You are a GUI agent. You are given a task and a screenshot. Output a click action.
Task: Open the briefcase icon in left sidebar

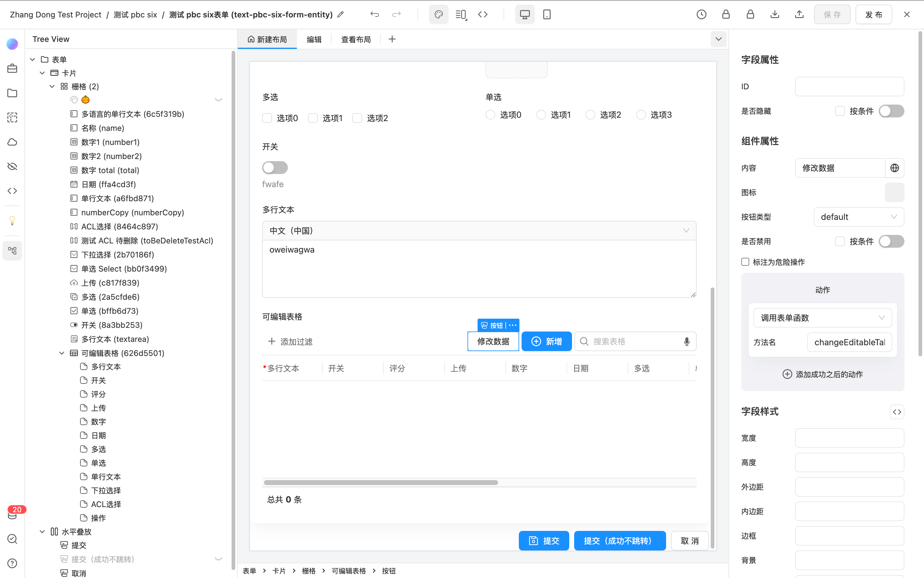(12, 69)
